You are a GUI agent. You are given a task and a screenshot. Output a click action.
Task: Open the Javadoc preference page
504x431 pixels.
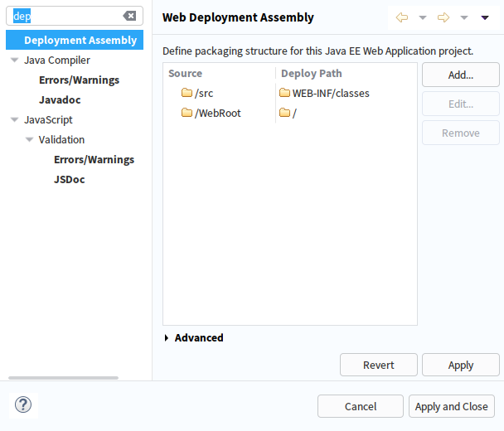tap(60, 100)
